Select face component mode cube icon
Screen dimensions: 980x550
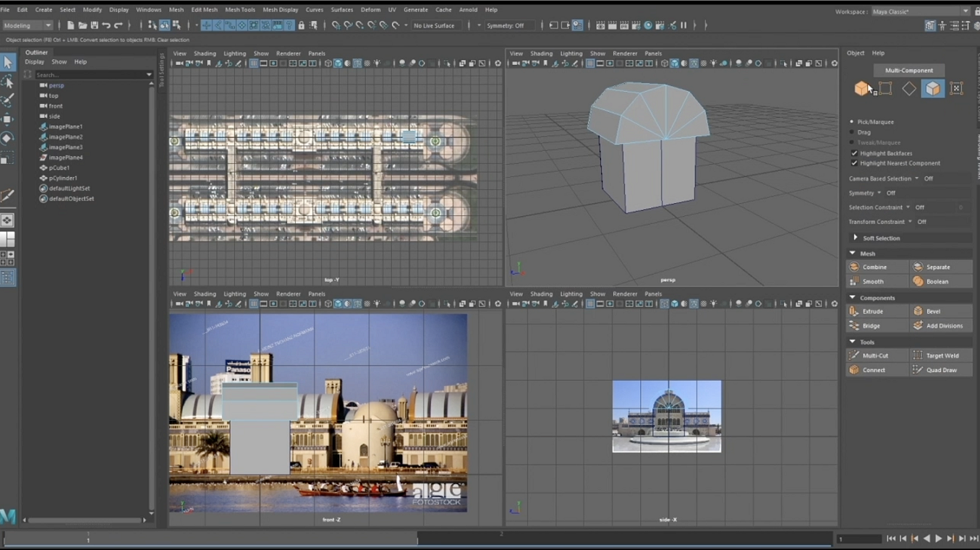932,88
